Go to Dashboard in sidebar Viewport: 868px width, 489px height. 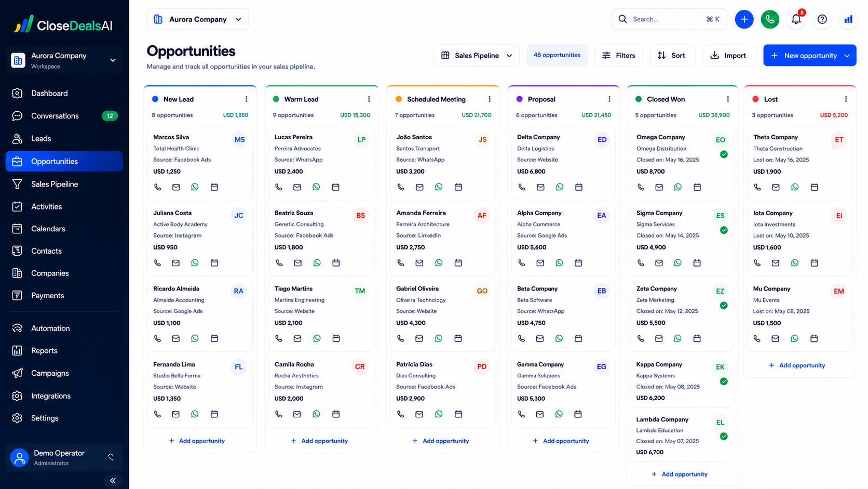tap(64, 94)
